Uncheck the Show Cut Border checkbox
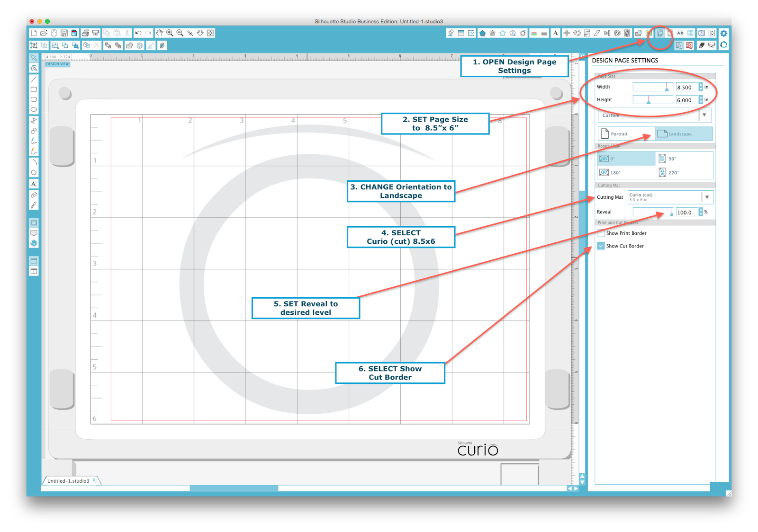Image resolution: width=758 pixels, height=532 pixels. click(601, 246)
